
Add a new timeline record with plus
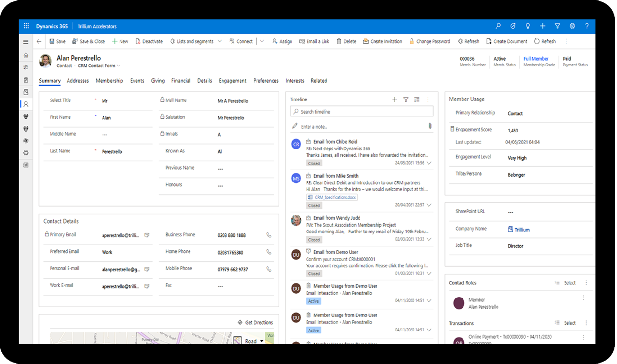(394, 99)
